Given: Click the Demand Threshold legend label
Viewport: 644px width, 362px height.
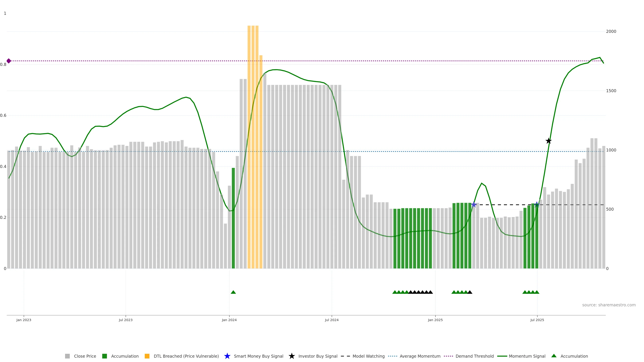Looking at the screenshot, I should [474, 356].
